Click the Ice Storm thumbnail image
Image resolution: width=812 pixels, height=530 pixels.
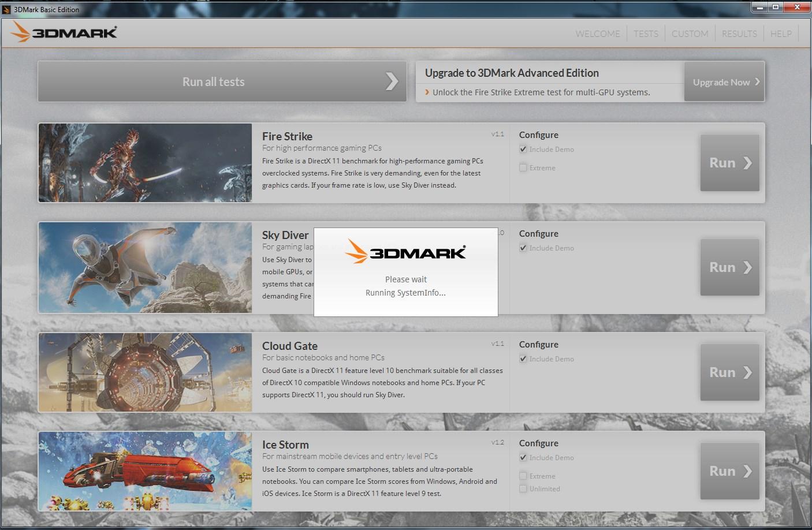point(145,471)
